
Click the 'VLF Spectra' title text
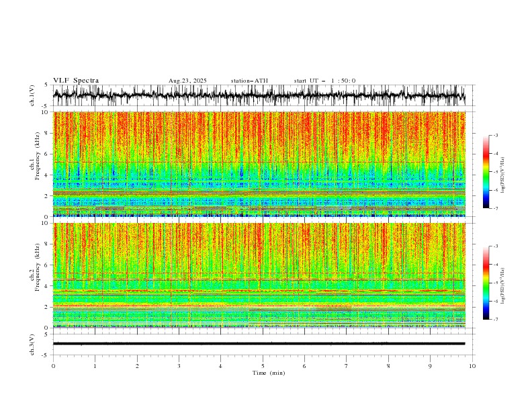point(76,81)
